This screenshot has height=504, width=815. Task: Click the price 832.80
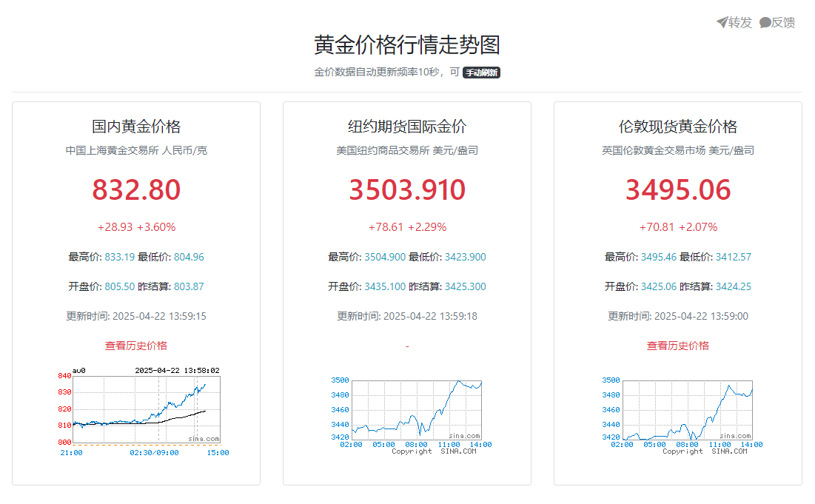136,189
